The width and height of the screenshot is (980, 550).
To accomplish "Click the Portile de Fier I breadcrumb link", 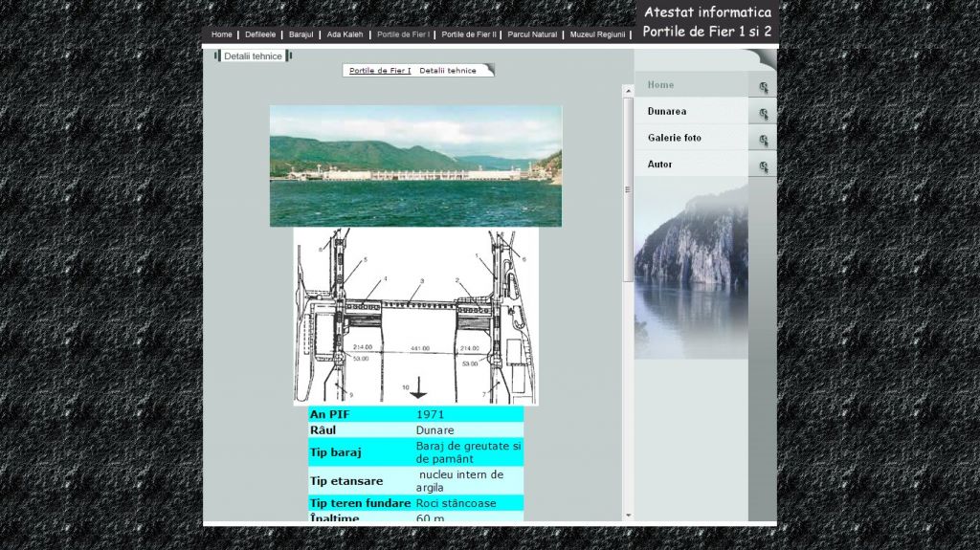I will (380, 71).
